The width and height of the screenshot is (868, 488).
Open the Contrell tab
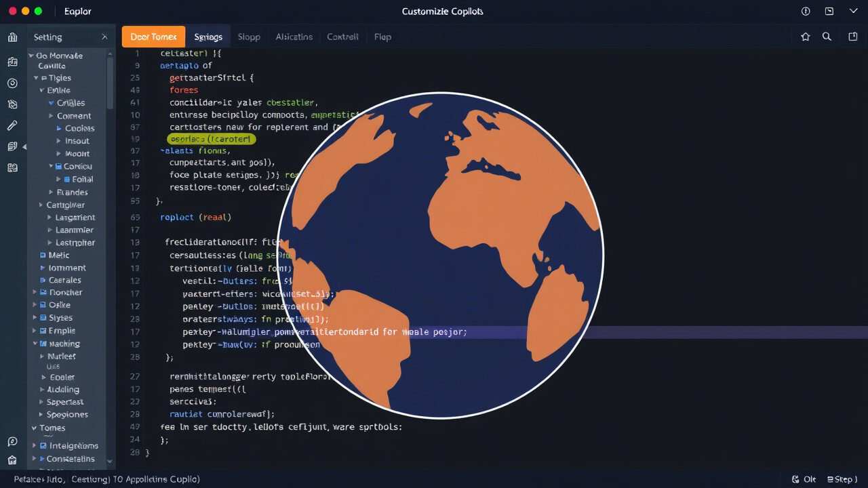pos(342,37)
